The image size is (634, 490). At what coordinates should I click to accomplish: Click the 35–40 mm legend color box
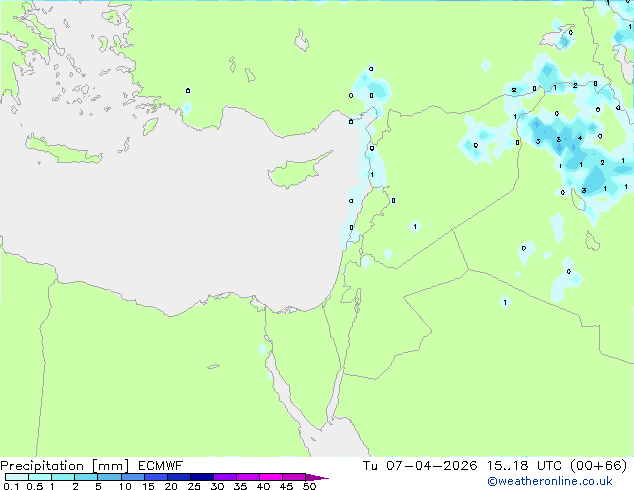pos(248,477)
